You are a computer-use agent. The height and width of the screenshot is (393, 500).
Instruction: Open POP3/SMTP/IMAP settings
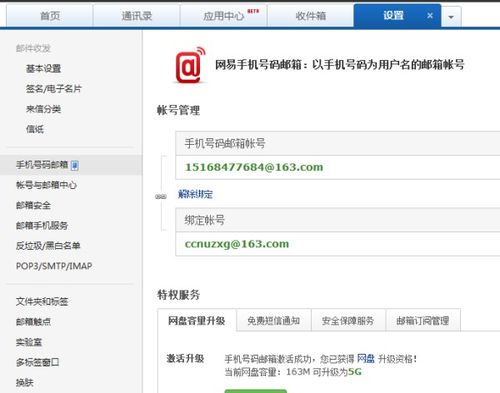coord(54,266)
